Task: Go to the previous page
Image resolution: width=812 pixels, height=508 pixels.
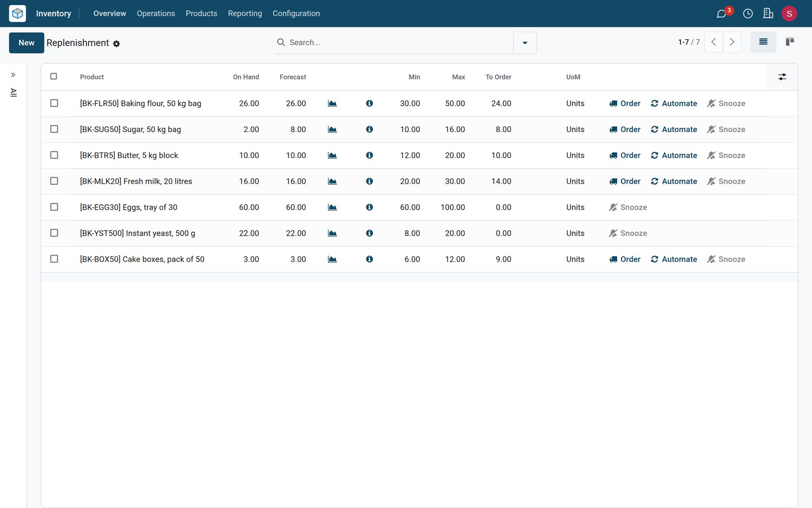Action: coord(714,42)
